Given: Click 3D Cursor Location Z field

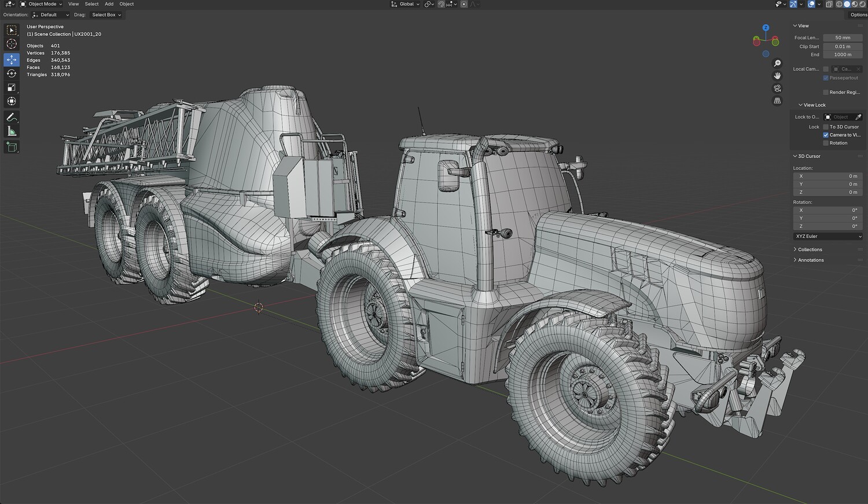Looking at the screenshot, I should tap(828, 192).
